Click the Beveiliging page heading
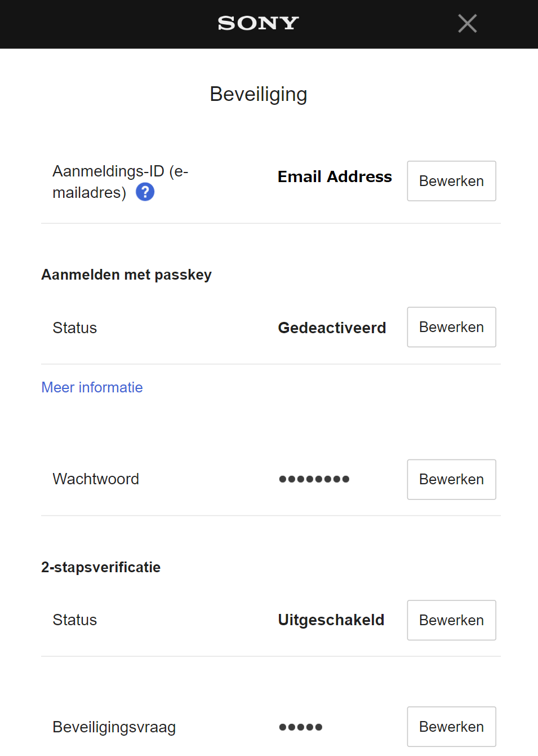Screen dimensions: 538x756 point(259,94)
